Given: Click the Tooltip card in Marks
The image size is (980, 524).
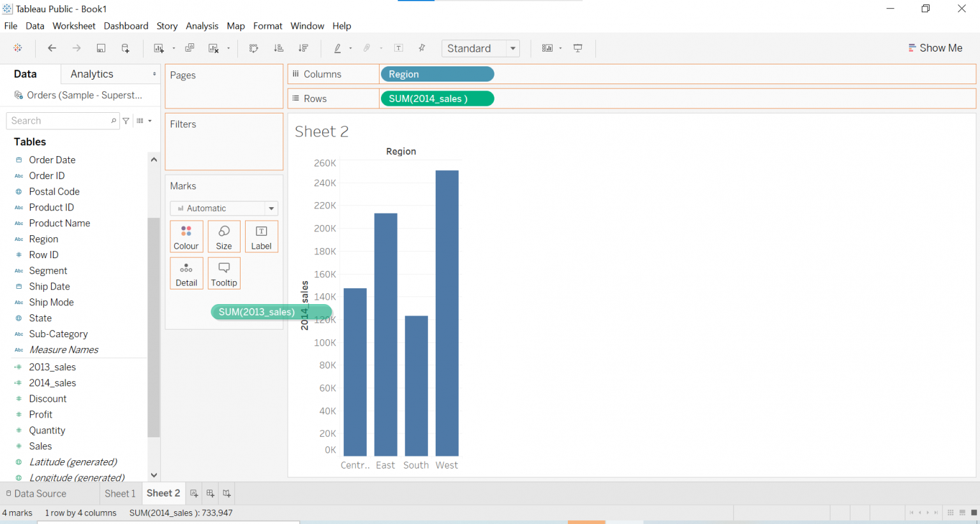Looking at the screenshot, I should tap(224, 273).
